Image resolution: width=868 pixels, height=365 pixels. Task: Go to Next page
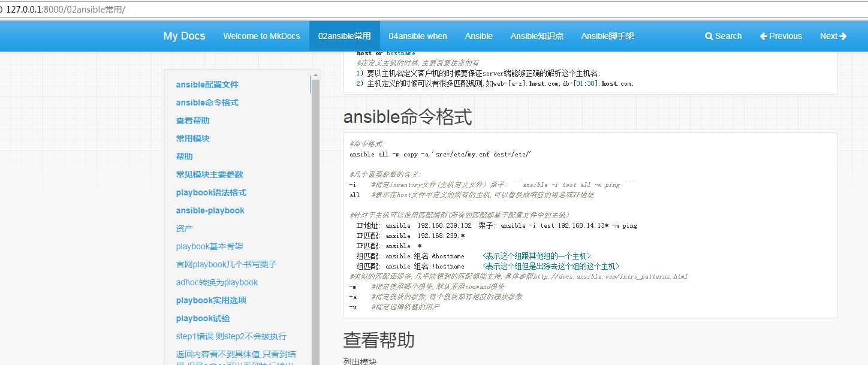(x=833, y=36)
